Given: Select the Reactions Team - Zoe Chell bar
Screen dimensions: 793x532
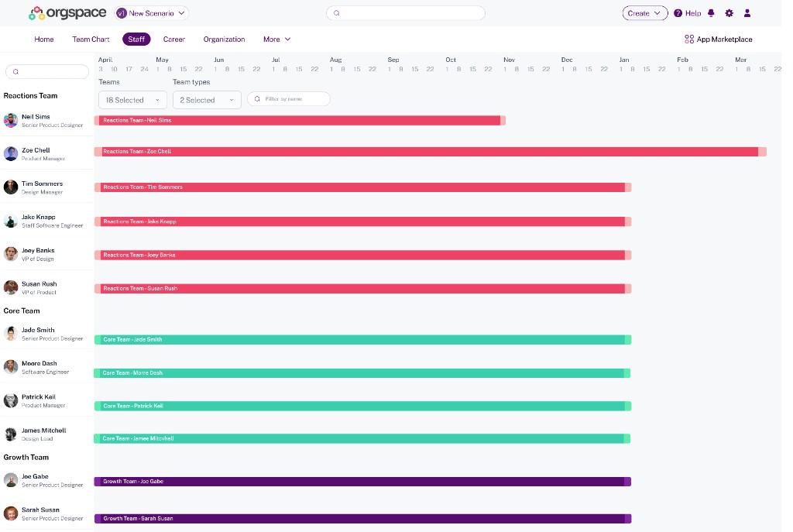Looking at the screenshot, I should 431,152.
